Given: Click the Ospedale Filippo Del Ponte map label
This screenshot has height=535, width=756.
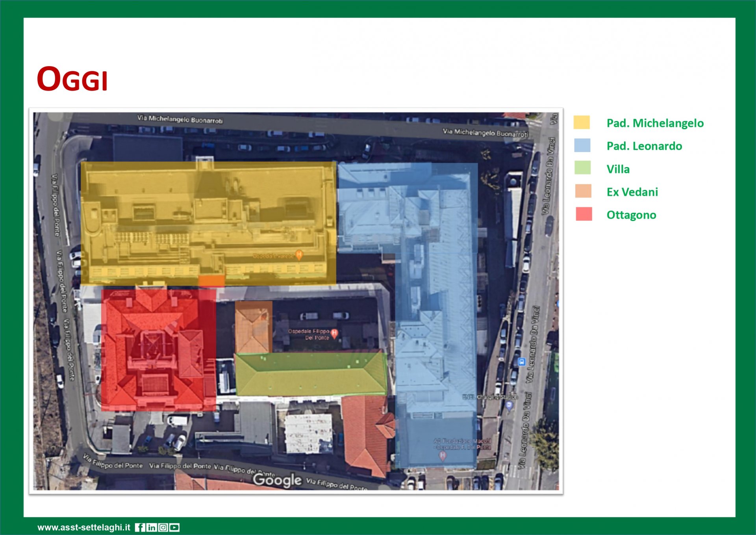Looking at the screenshot, I should pyautogui.click(x=309, y=334).
